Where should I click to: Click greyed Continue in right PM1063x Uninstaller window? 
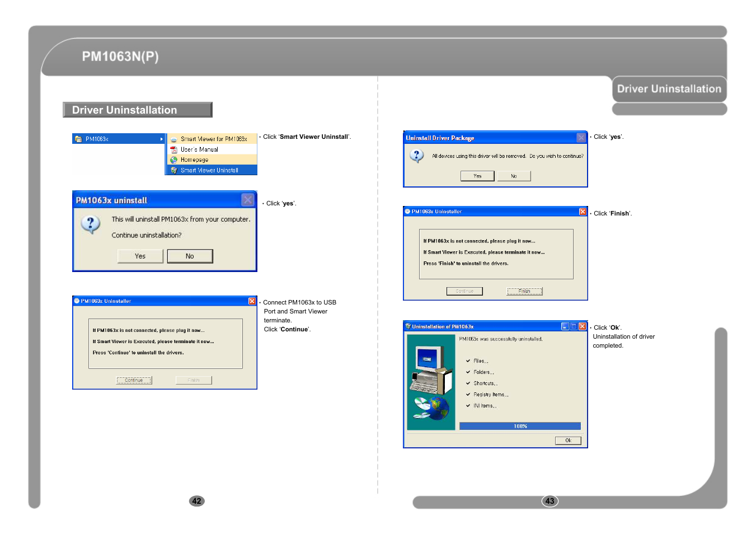[x=464, y=291]
